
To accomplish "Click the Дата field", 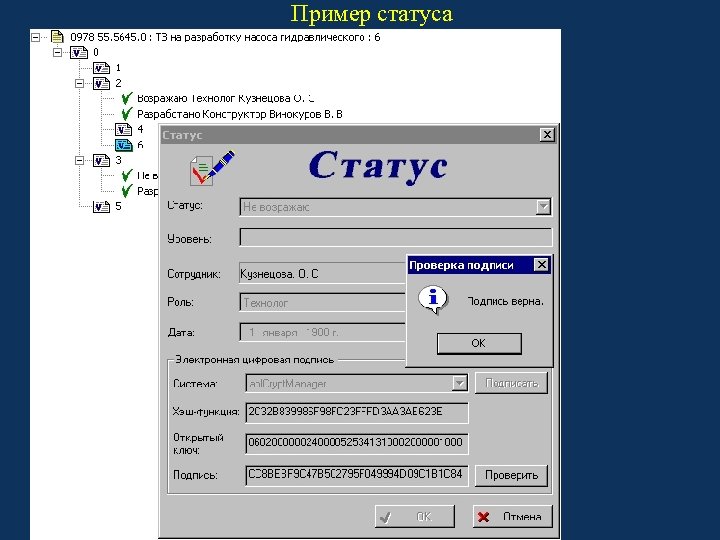I will (322, 332).
